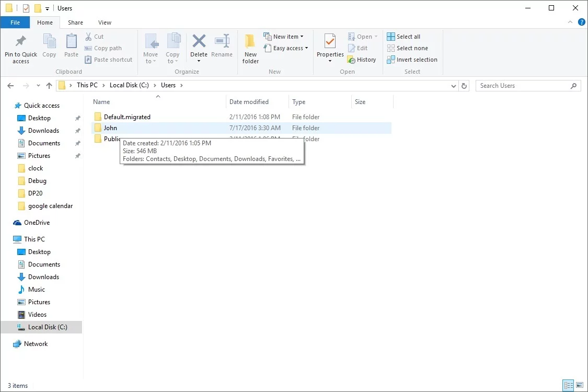
Task: Collapse the ribbon with the chevron
Action: pyautogui.click(x=570, y=22)
